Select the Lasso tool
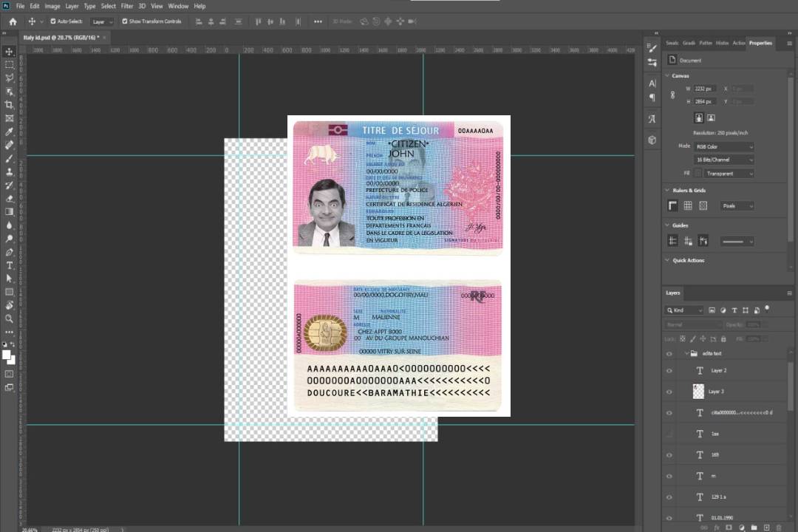798x532 pixels. 10,78
